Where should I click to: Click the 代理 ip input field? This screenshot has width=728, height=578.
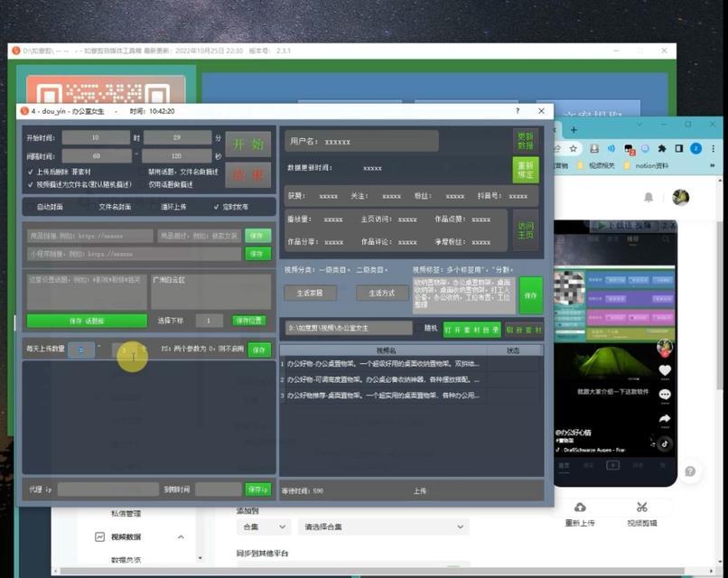pos(107,489)
